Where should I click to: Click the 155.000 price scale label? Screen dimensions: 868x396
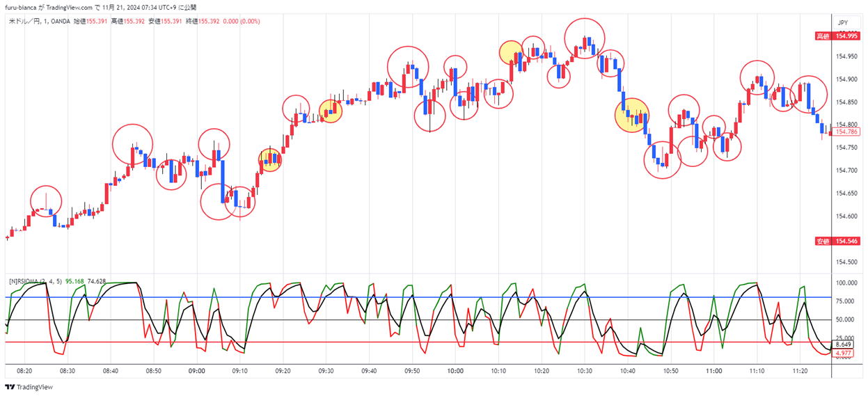[846, 33]
